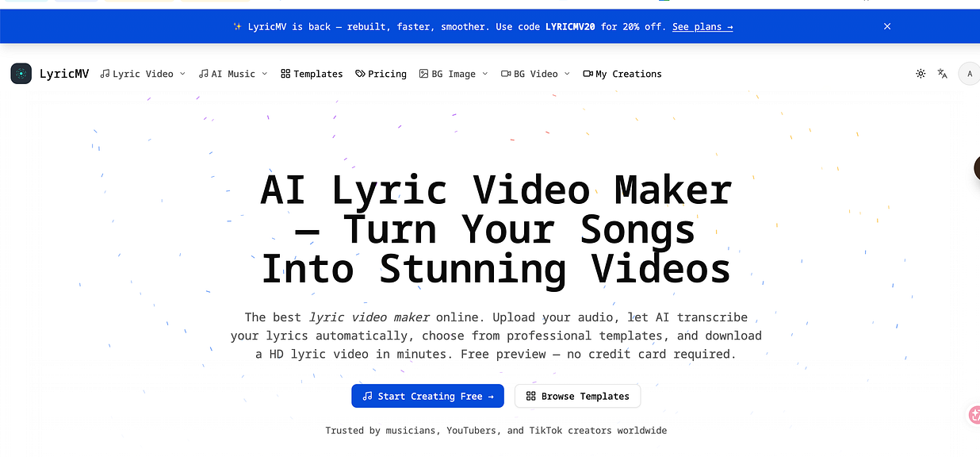Screen dimensions: 980x476
Task: Click the music icon beside AI Music
Action: pos(204,74)
